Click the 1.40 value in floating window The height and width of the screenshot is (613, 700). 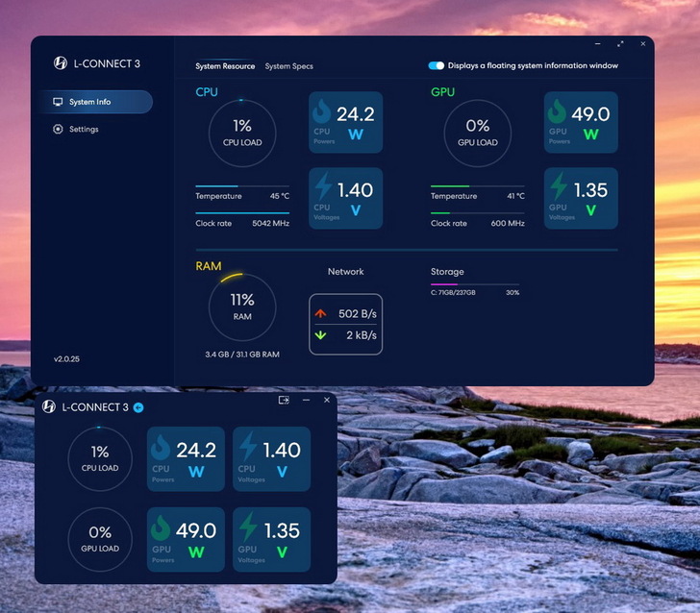(x=282, y=450)
